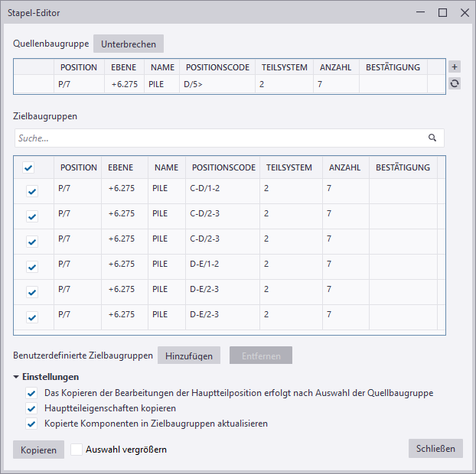476x474 pixels.
Task: Sort target table by POSITIONSCODE column
Action: point(223,167)
